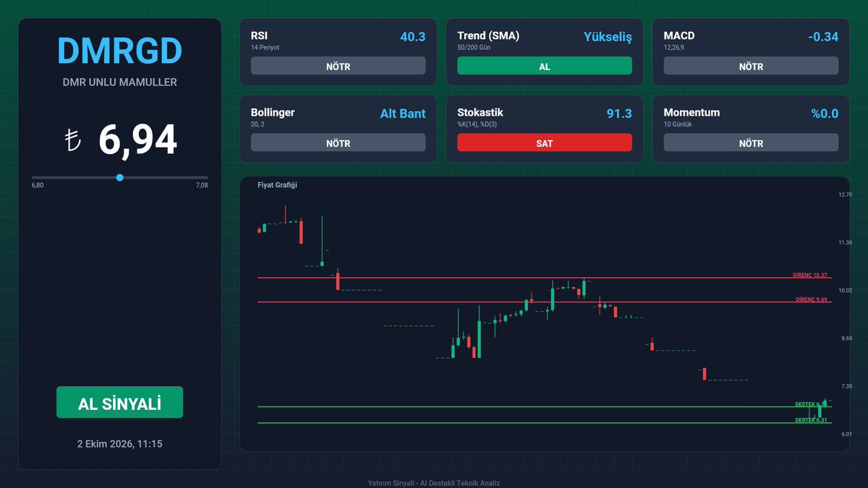Click the MACD indicator title
868x488 pixels.
coord(679,35)
